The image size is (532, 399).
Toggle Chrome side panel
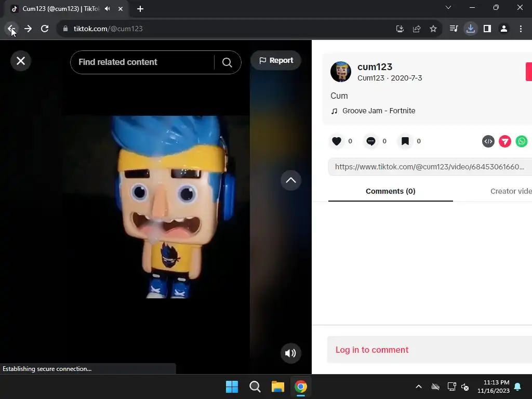pyautogui.click(x=487, y=29)
